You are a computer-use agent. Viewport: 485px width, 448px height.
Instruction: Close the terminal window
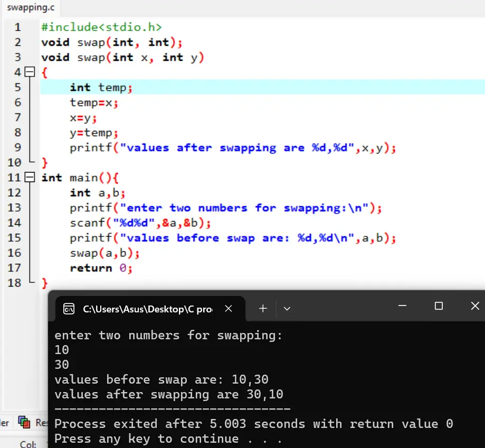click(475, 306)
